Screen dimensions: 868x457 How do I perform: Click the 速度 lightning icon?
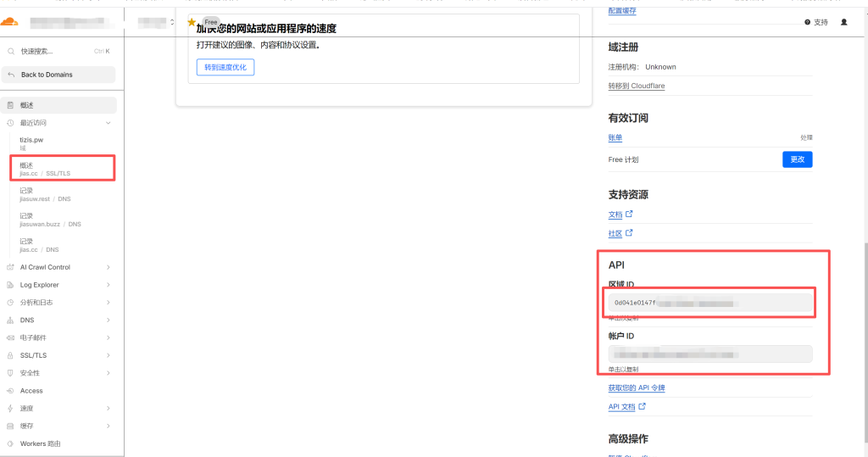pyautogui.click(x=10, y=409)
